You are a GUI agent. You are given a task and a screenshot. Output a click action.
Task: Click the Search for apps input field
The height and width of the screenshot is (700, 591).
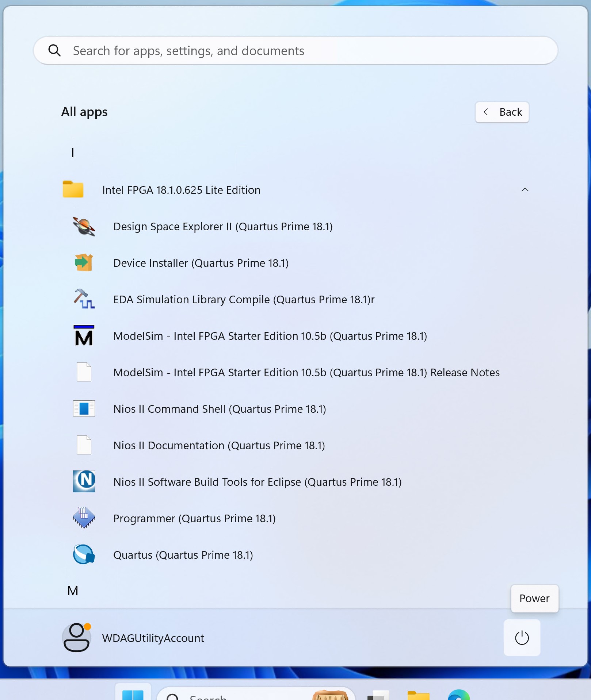[x=295, y=50]
